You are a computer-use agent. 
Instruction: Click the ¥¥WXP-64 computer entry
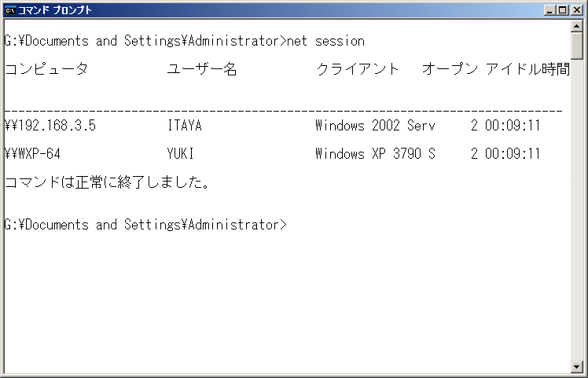[x=32, y=154]
